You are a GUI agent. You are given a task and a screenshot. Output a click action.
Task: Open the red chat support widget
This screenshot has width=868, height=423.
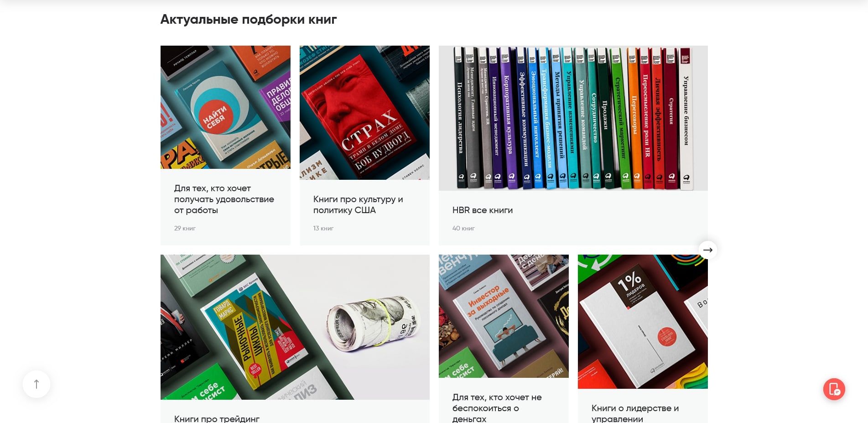tap(834, 389)
